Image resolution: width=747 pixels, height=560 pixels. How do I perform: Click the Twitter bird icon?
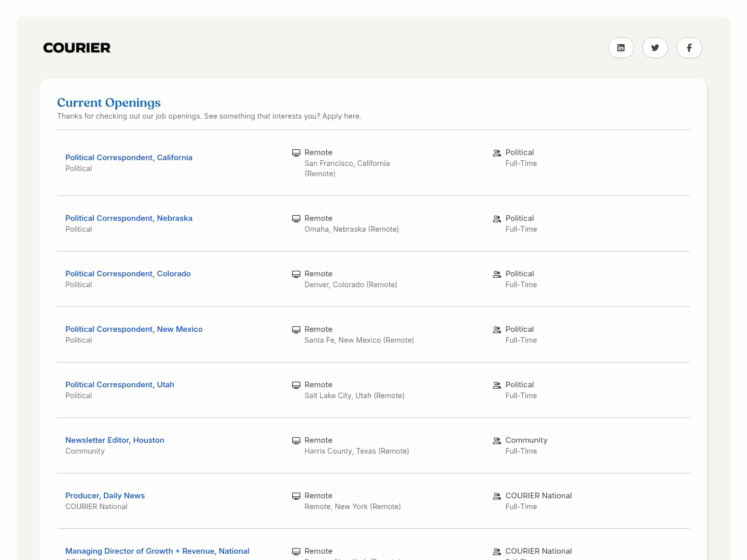pyautogui.click(x=655, y=48)
